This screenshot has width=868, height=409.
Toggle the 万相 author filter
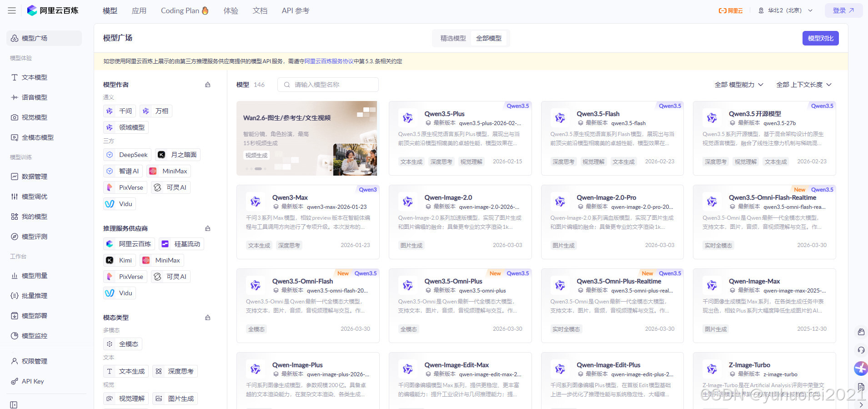pyautogui.click(x=156, y=111)
